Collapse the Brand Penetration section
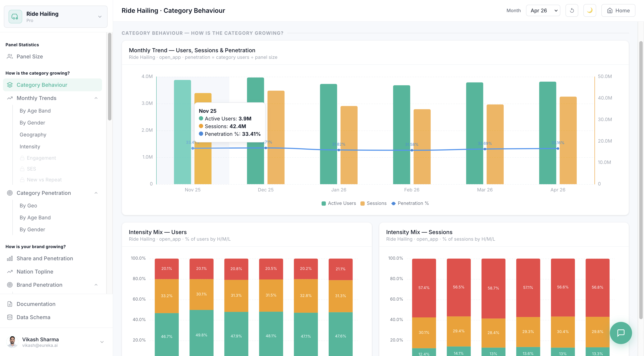This screenshot has width=644, height=356. (x=96, y=285)
